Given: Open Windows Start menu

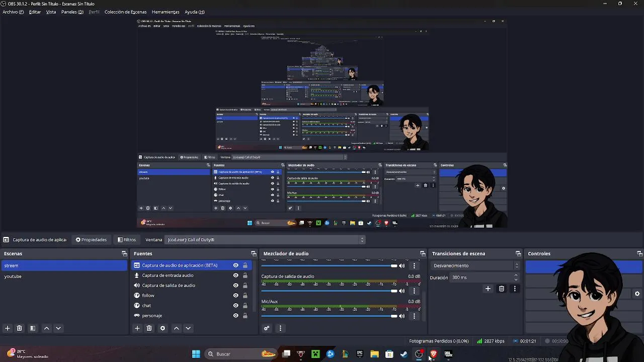Looking at the screenshot, I should 196,354.
